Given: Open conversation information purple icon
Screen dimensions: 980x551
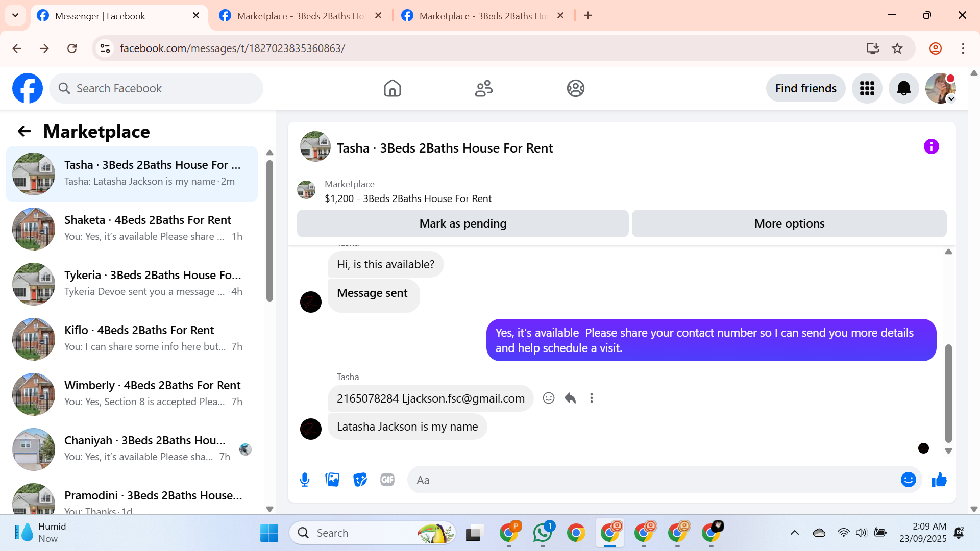Looking at the screenshot, I should (931, 147).
